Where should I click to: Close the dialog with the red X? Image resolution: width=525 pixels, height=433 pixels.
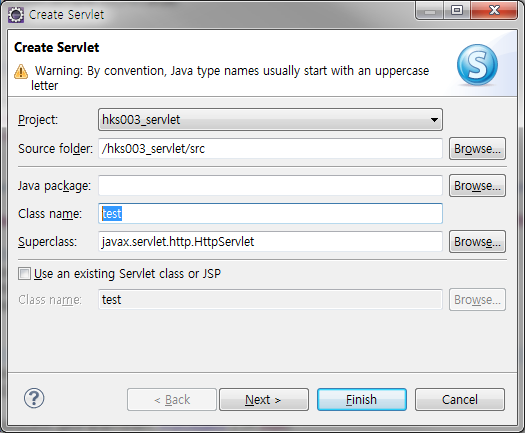494,10
